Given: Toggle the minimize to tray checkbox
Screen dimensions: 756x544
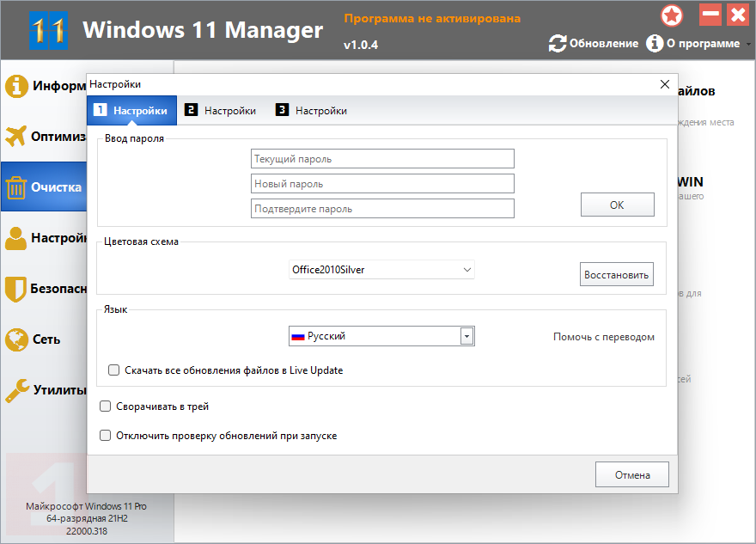Looking at the screenshot, I should [106, 406].
